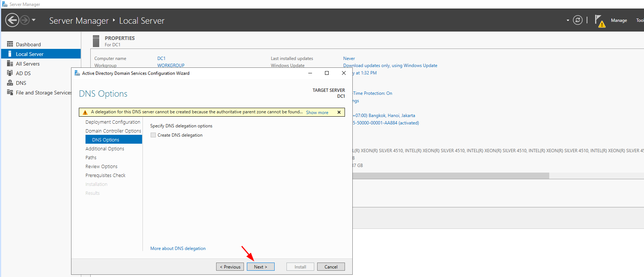Toggle Create DNS delegation checkbox
Image resolution: width=644 pixels, height=277 pixels.
pos(153,135)
